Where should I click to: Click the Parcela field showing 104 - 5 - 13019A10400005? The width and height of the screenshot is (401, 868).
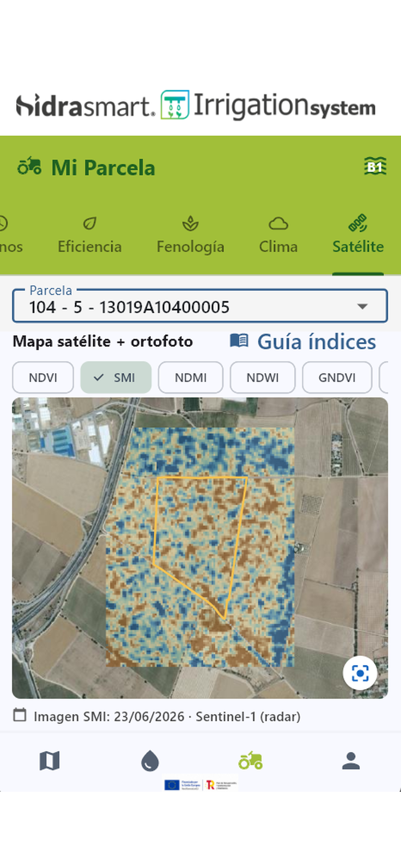point(200,306)
